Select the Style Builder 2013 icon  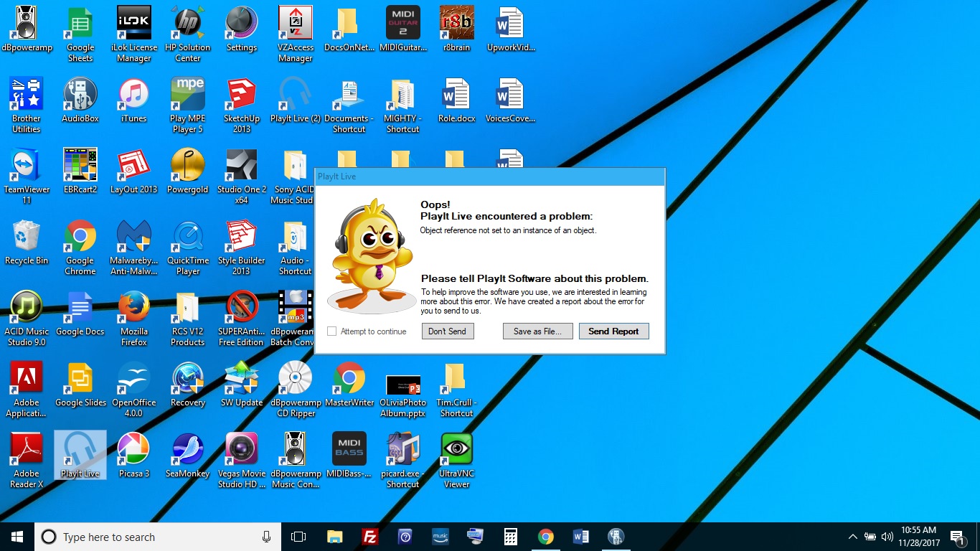[242, 248]
